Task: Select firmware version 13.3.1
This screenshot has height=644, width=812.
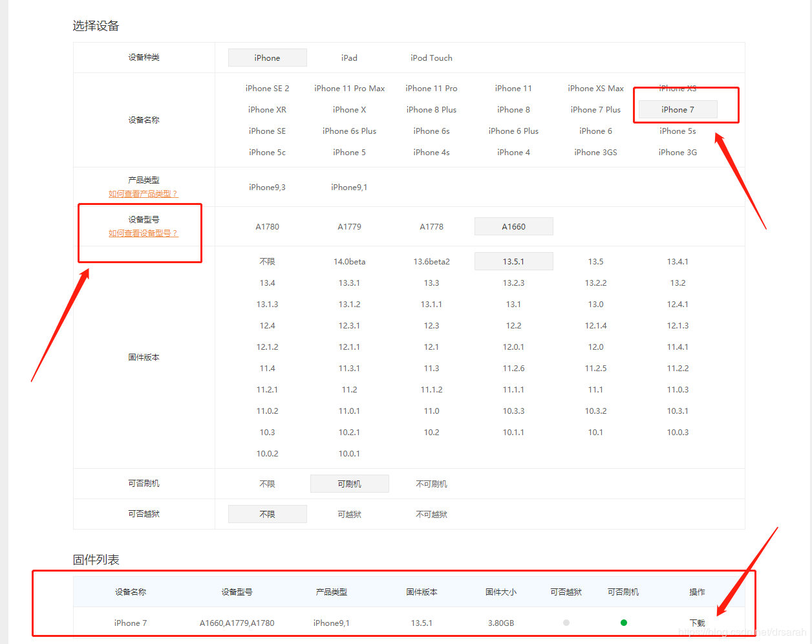Action: [x=349, y=283]
